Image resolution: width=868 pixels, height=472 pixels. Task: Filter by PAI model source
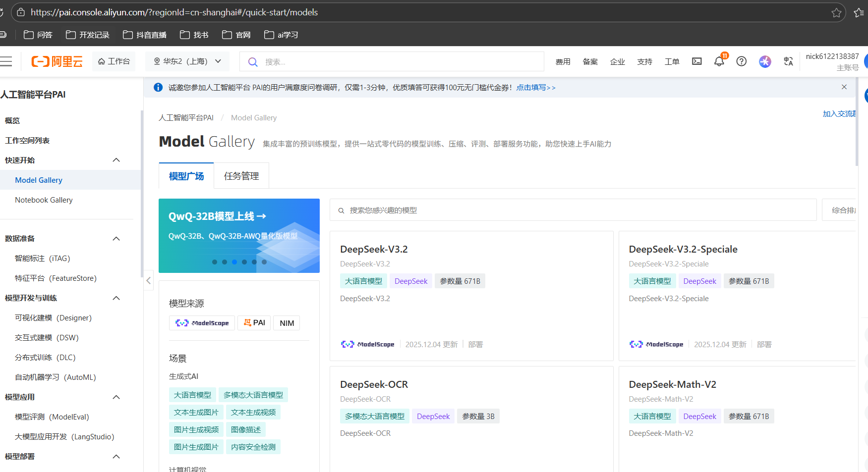254,323
